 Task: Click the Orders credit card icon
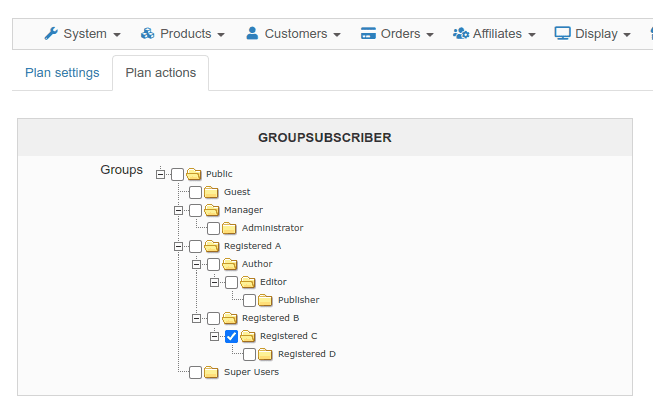[x=368, y=33]
